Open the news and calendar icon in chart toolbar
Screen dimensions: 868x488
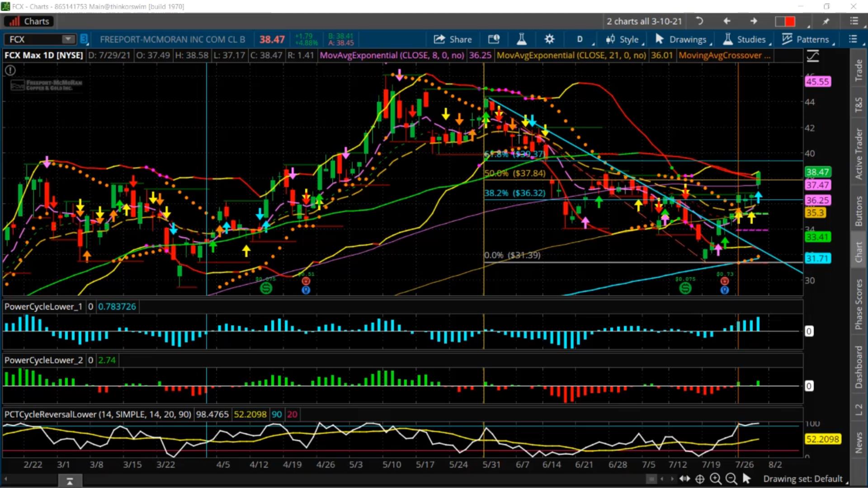[x=494, y=39]
